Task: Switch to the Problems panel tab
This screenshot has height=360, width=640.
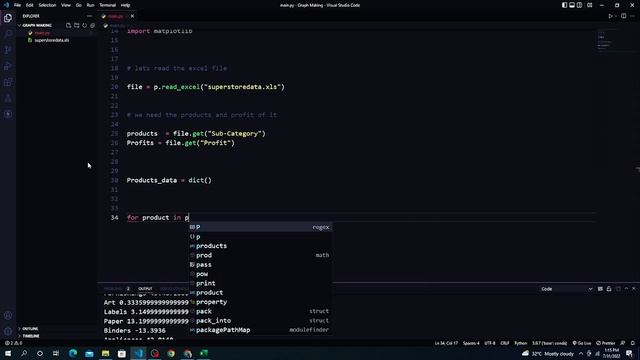Action: (116, 289)
